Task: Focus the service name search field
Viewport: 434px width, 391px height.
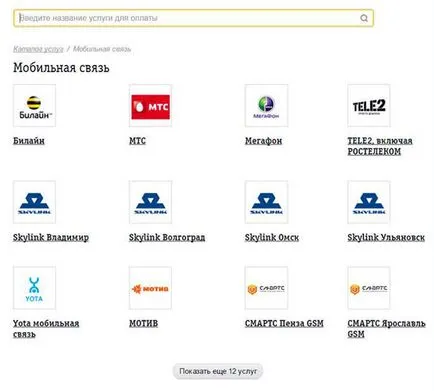Action: 193,18
